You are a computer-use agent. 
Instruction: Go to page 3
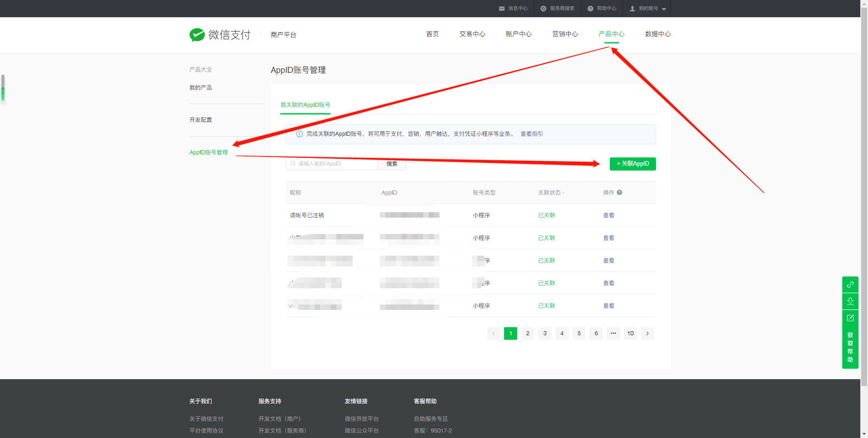coord(545,334)
